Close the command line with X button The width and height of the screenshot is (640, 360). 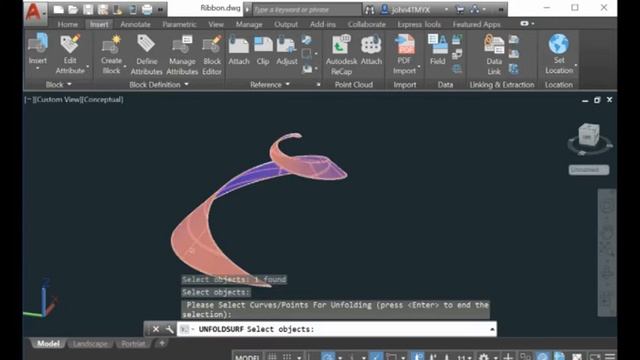pos(156,329)
